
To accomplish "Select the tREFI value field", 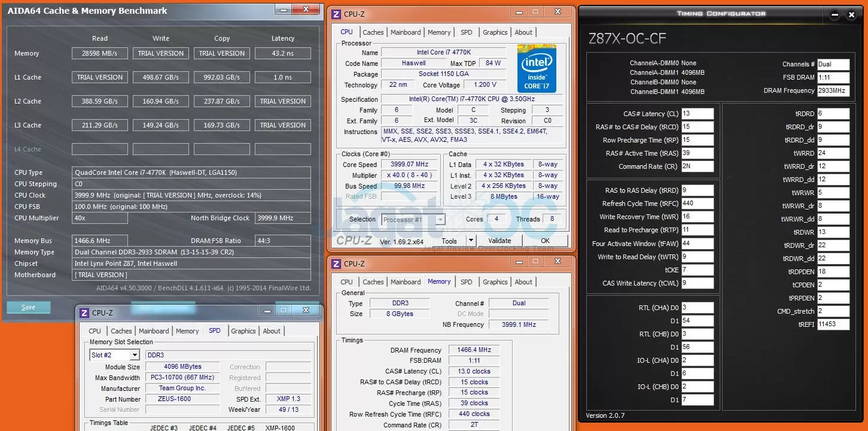I will point(833,324).
